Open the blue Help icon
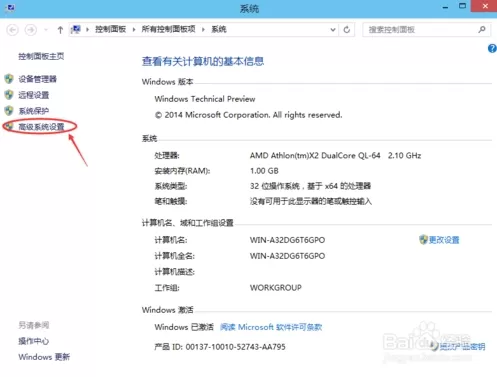 click(x=492, y=49)
